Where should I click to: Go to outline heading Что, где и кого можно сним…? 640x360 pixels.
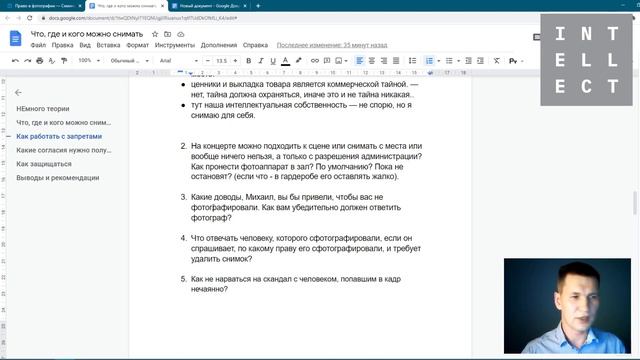(64, 122)
